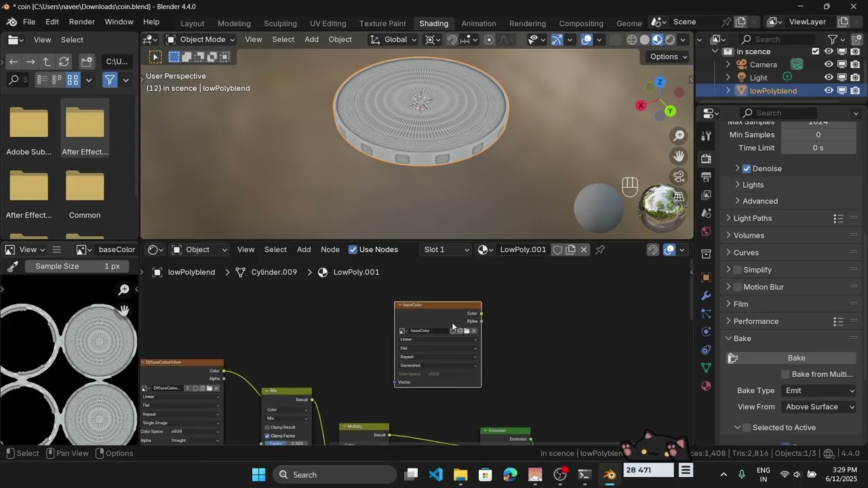Open the Tool properties tab
Image resolution: width=868 pixels, height=488 pixels.
click(706, 136)
